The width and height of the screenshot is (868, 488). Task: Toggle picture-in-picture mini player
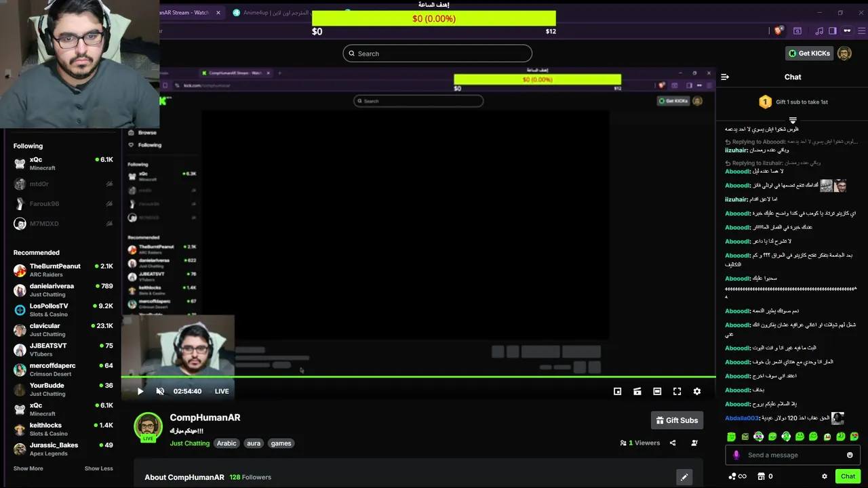(617, 391)
